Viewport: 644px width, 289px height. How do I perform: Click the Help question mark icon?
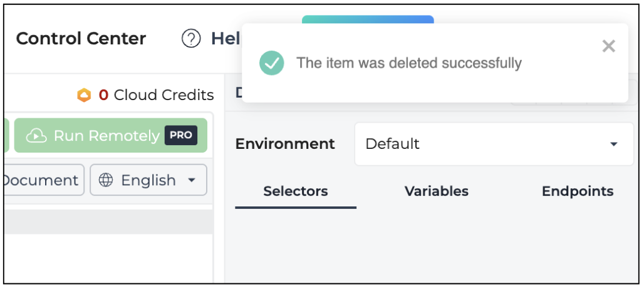191,39
